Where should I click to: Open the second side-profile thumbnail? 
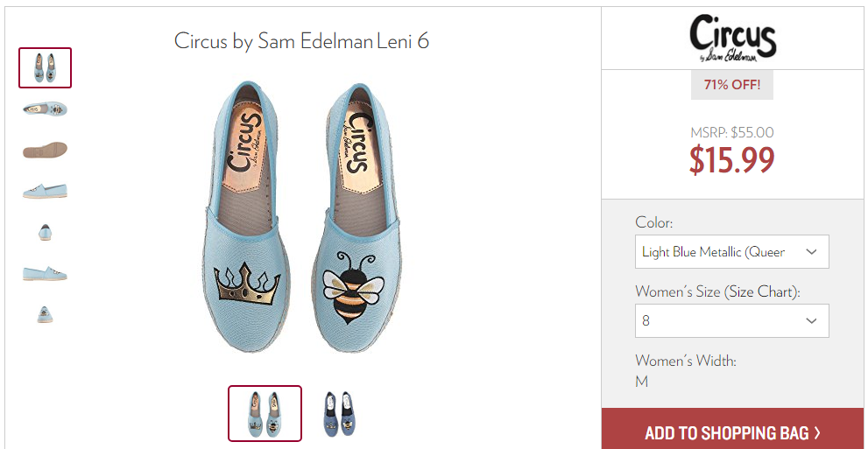click(x=45, y=273)
